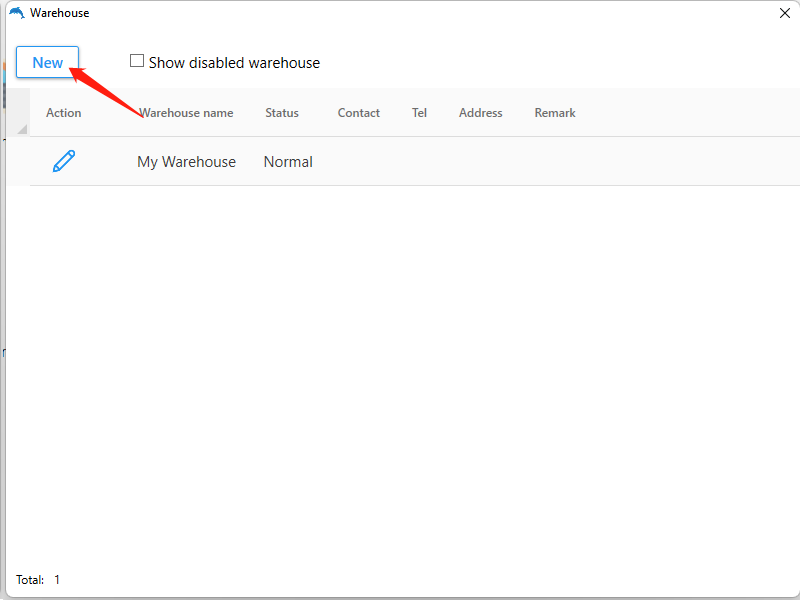This screenshot has height=600, width=800.
Task: Click the 'Show disabled warehouse' label text
Action: pyautogui.click(x=234, y=62)
